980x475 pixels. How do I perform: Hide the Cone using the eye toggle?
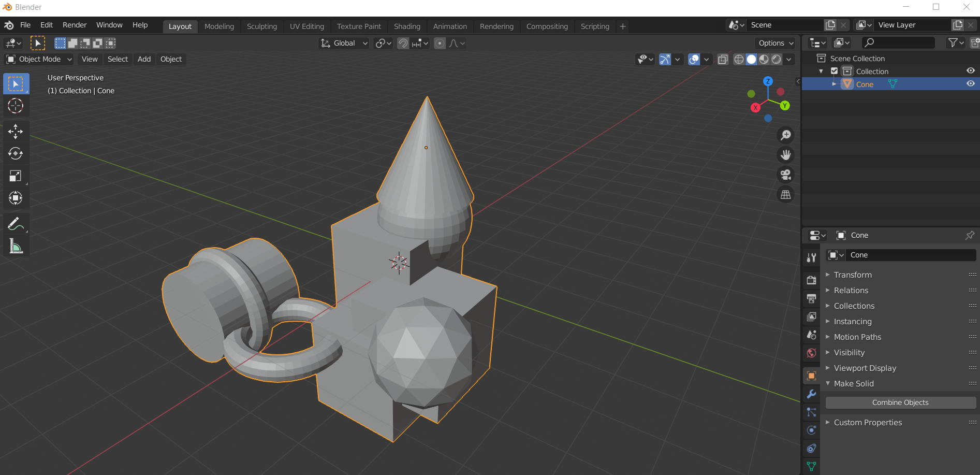coord(971,83)
